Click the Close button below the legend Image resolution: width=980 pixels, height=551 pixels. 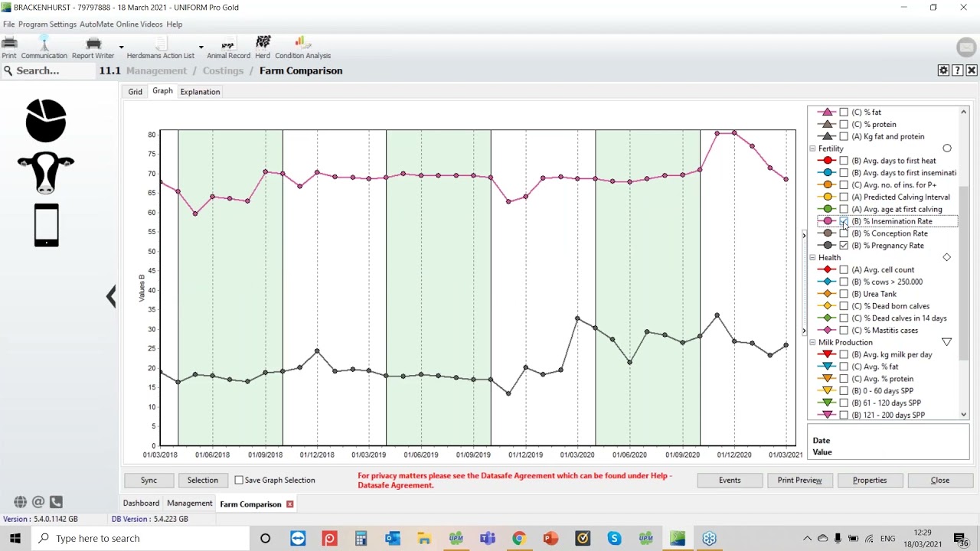[x=940, y=481]
